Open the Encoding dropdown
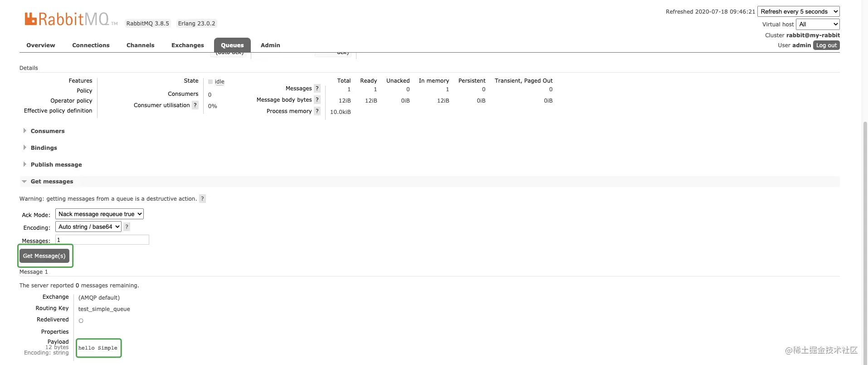Screen dimensions: 868x365 [88, 227]
